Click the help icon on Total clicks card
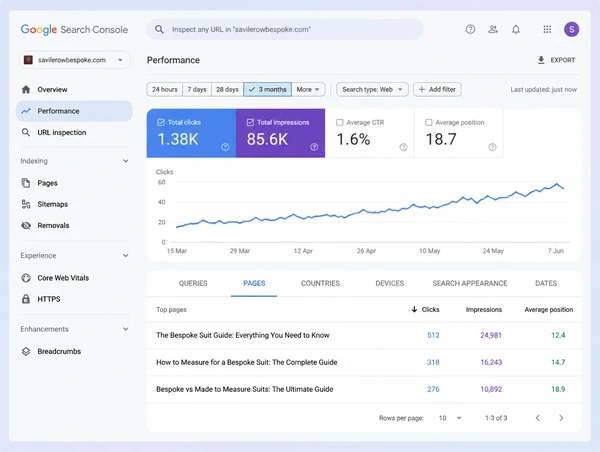The image size is (600, 452). 225,147
